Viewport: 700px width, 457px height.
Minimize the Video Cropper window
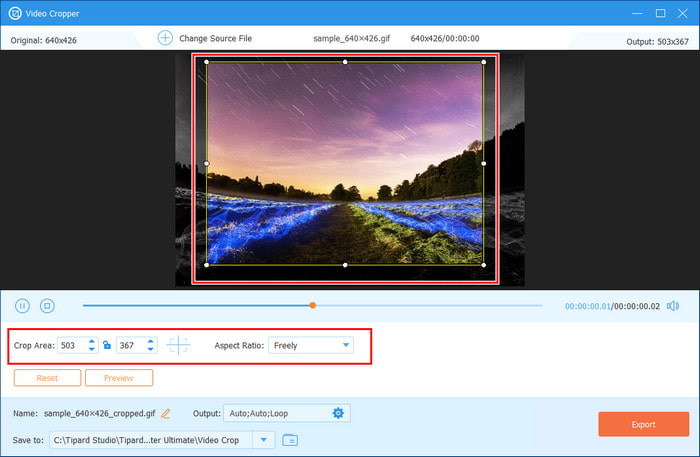pyautogui.click(x=638, y=13)
